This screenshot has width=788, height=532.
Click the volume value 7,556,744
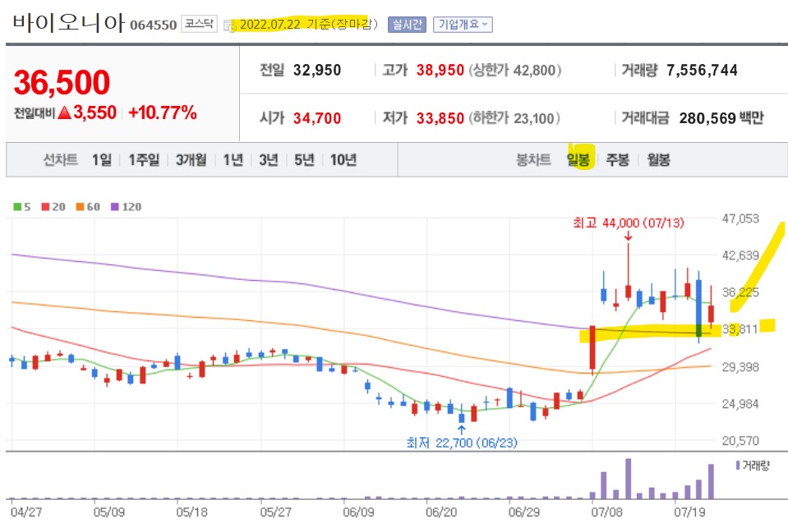pyautogui.click(x=702, y=71)
